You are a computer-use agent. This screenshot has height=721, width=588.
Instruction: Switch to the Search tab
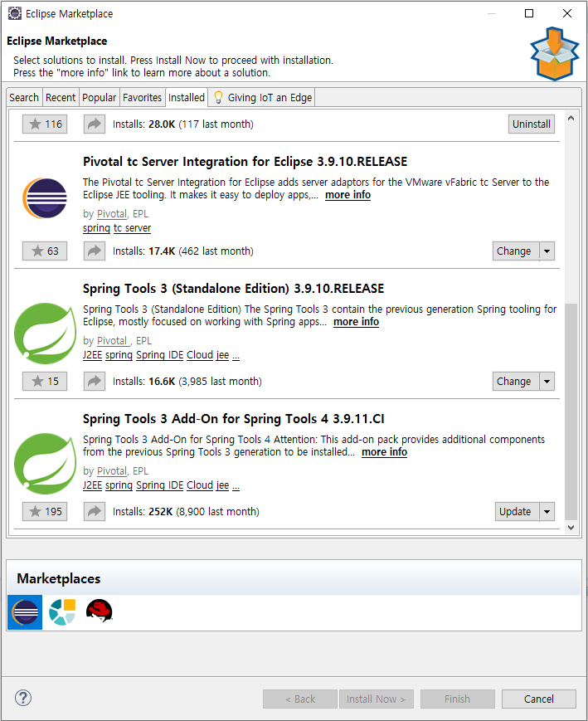(24, 97)
